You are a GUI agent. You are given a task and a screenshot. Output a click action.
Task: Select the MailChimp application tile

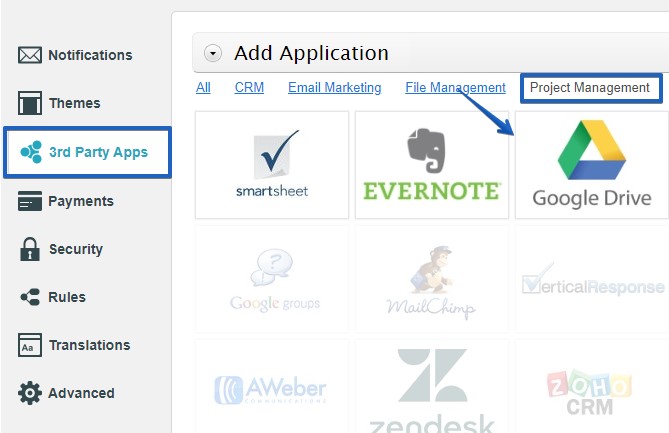pyautogui.click(x=431, y=279)
